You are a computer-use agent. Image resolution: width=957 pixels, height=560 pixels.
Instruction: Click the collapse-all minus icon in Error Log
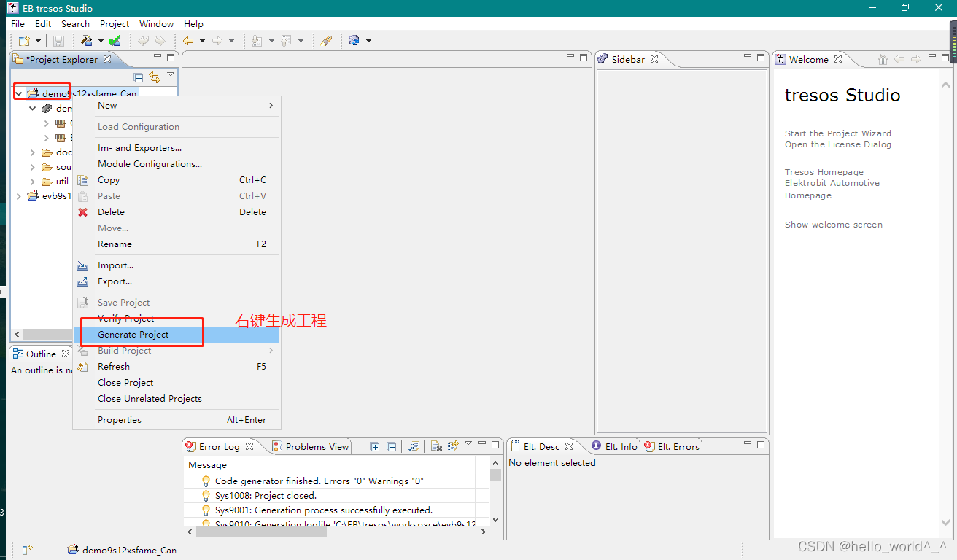[x=391, y=447]
